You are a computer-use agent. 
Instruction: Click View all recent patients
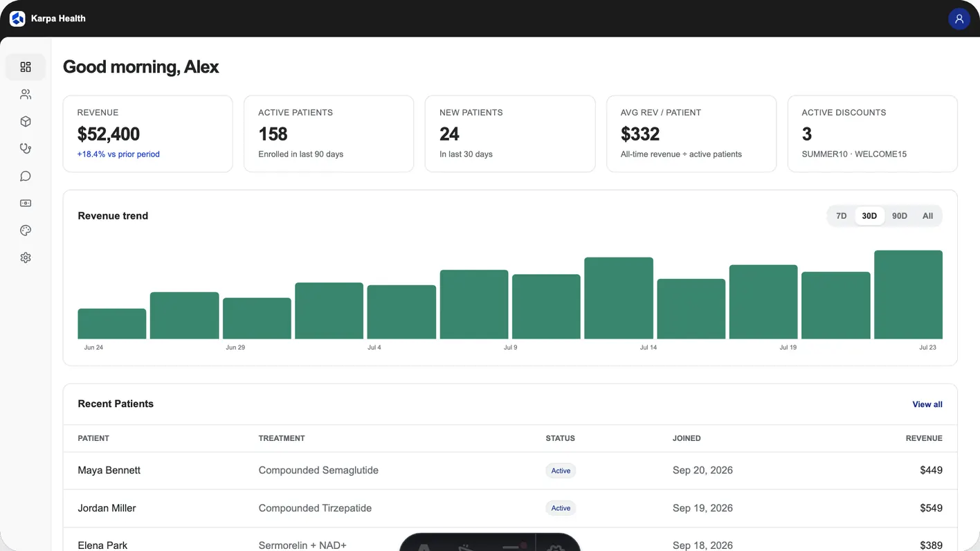927,404
